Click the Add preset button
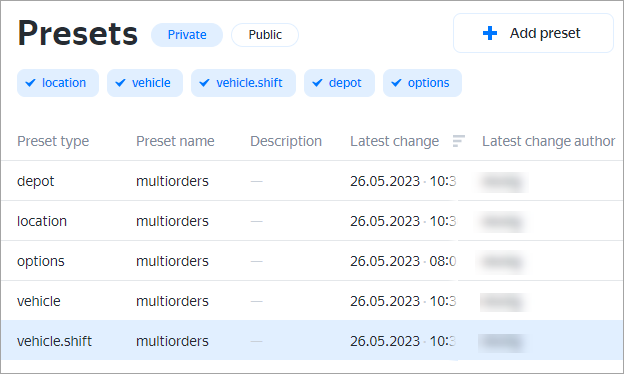624x374 pixels. click(x=533, y=33)
